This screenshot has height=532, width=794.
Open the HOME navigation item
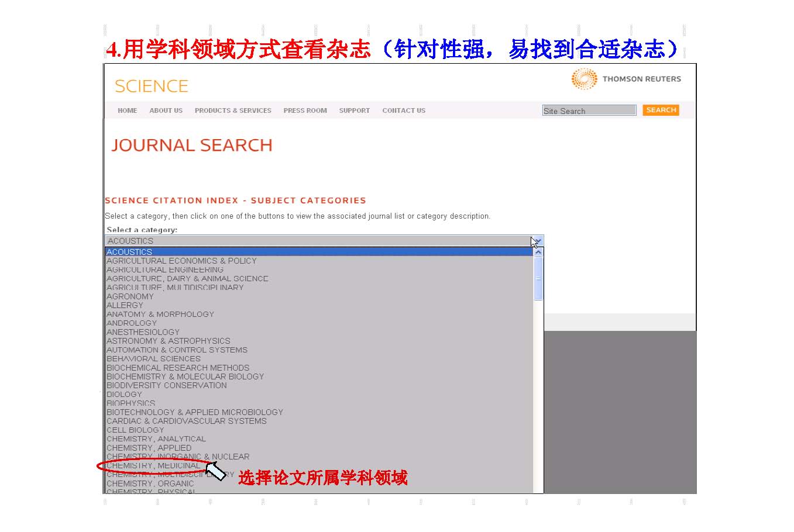coord(127,110)
